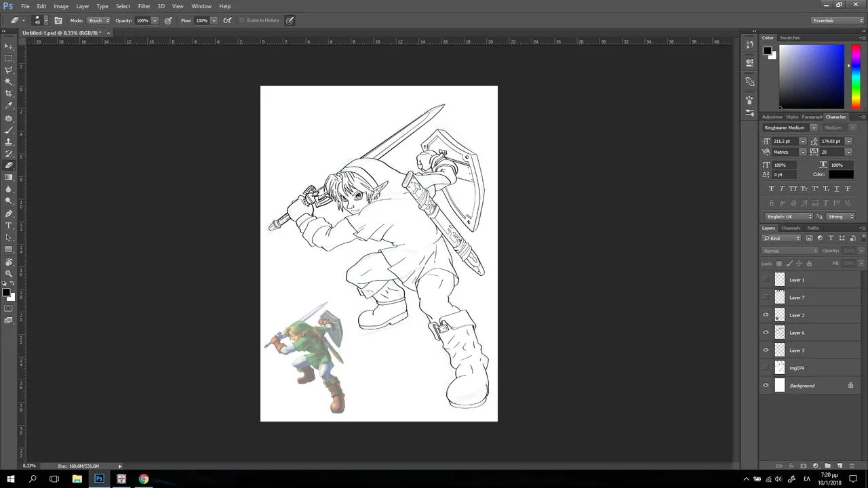Hide the Layer 2 layer

(x=766, y=314)
